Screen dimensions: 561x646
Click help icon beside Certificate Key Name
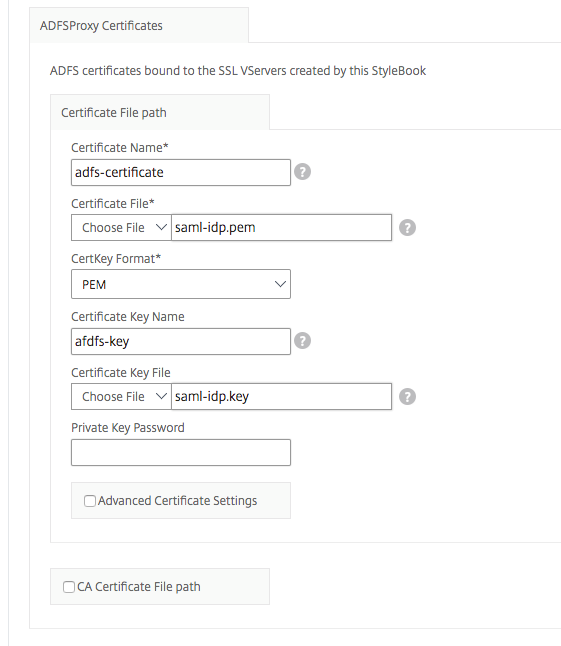(302, 341)
